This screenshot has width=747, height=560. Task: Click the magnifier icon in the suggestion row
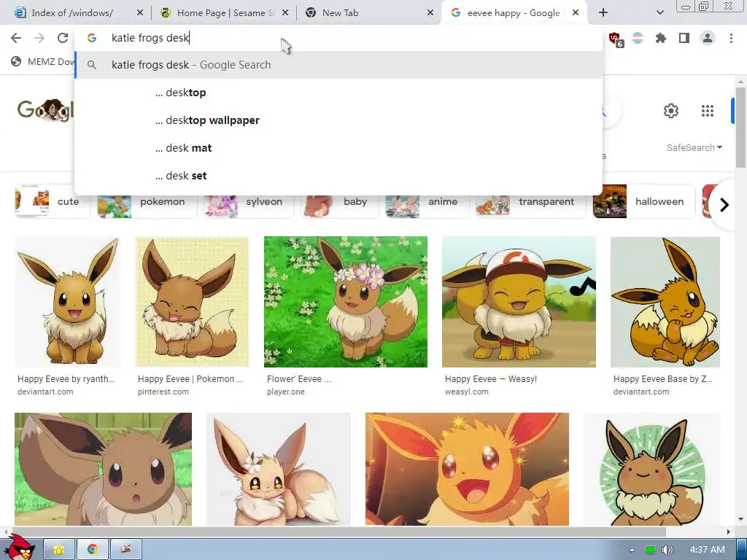pos(92,65)
